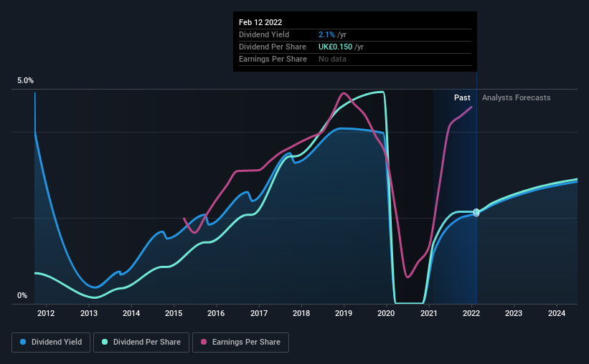The height and width of the screenshot is (364, 589).
Task: Click the Earnings Per Share peak near 2019
Action: 344,93
